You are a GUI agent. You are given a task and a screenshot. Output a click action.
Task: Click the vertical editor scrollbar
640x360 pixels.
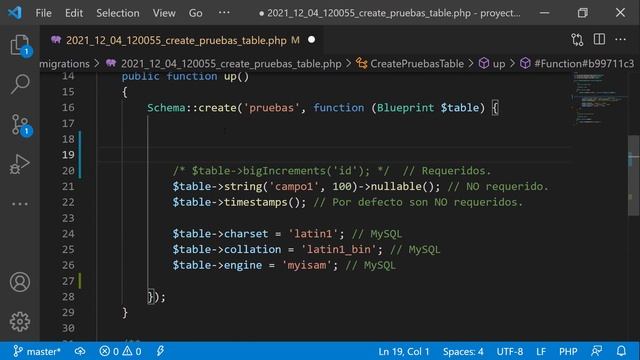[633, 176]
